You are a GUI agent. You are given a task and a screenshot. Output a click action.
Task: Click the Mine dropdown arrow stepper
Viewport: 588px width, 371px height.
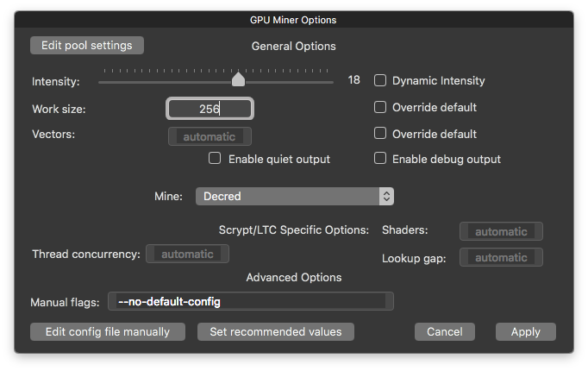[x=387, y=197]
